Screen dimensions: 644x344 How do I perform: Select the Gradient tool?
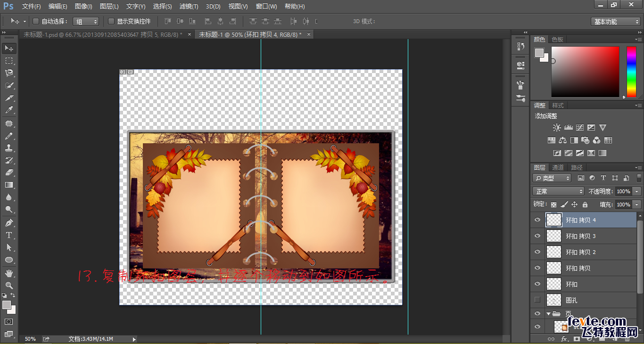(9, 185)
